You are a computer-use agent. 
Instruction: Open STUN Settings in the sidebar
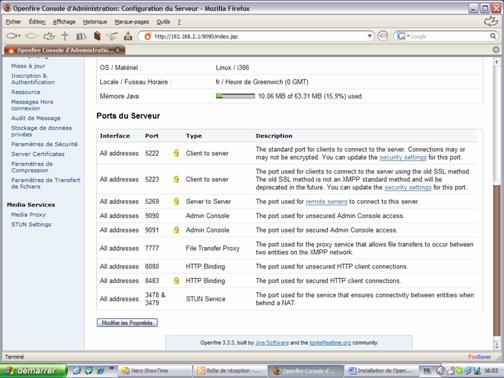[31, 224]
